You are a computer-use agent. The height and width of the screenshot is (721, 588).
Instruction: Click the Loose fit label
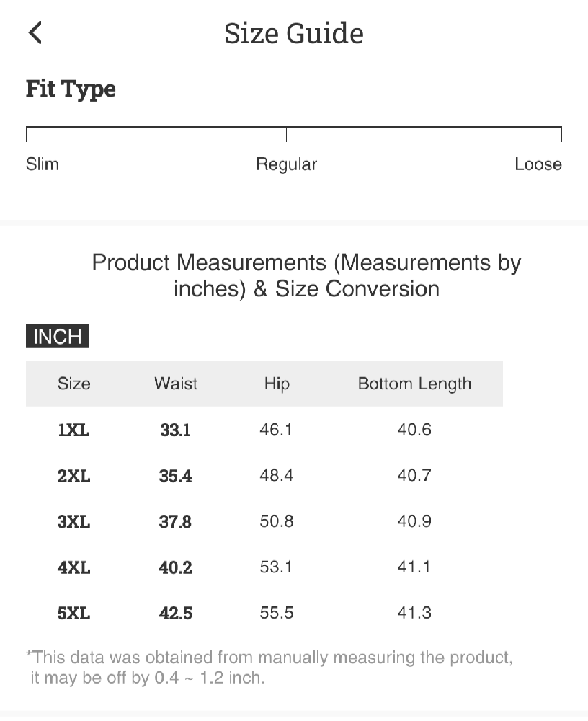click(x=538, y=164)
